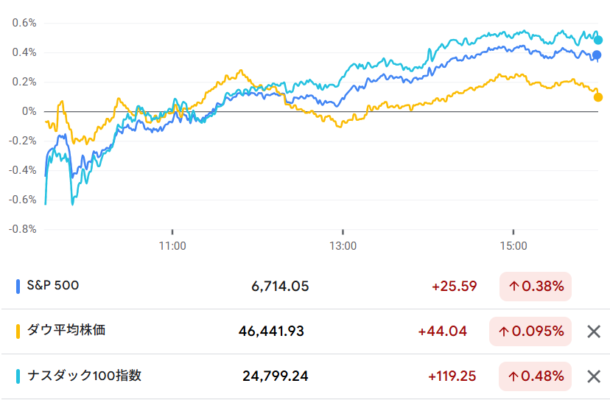Select the cyan end-point dot on the chart
The width and height of the screenshot is (610, 400).
click(x=598, y=40)
